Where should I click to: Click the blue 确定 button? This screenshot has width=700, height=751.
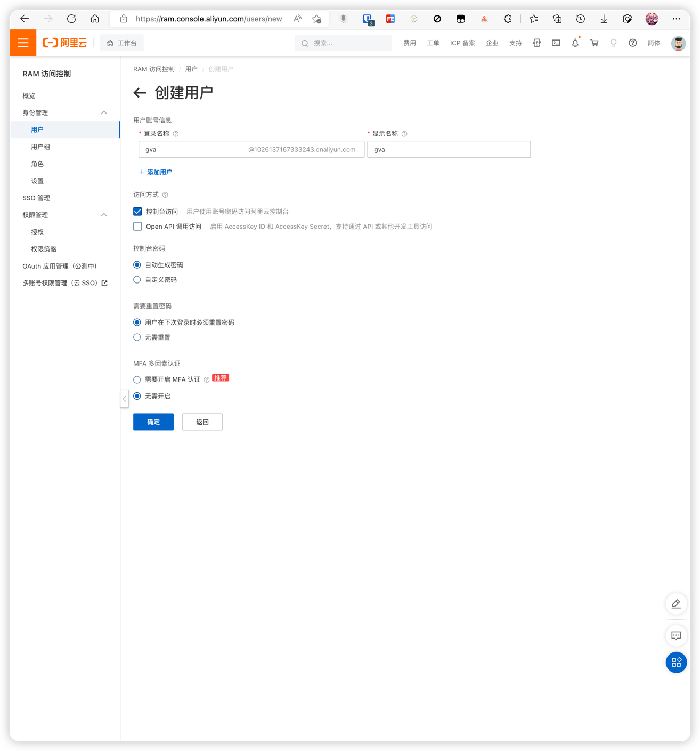[153, 422]
